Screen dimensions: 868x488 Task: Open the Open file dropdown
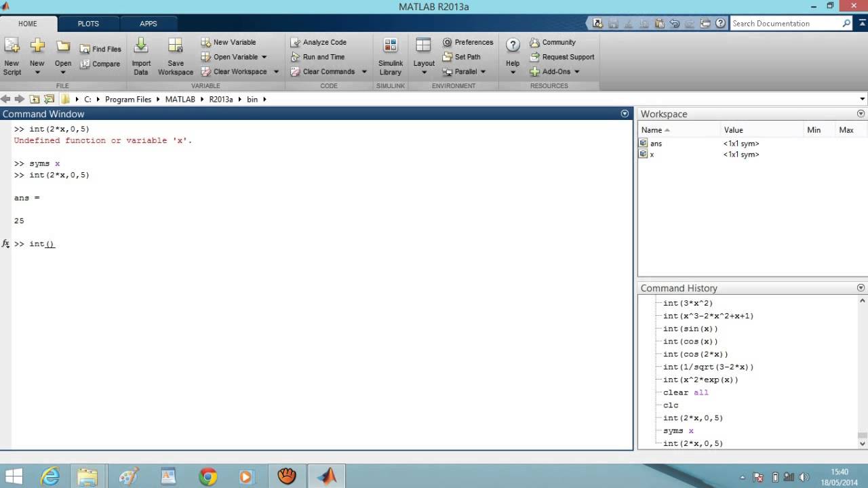tap(63, 57)
